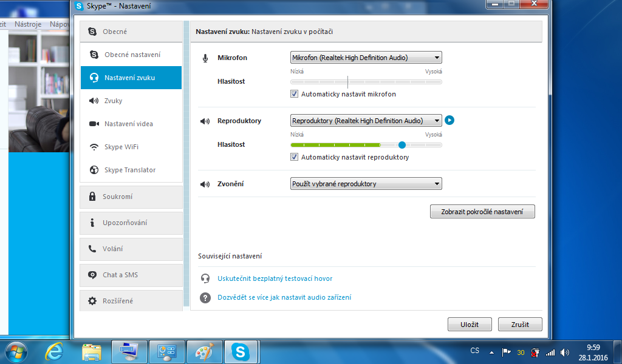Toggle Automaticky nastavit reproduktory checkbox
Image resolution: width=622 pixels, height=364 pixels.
coord(295,157)
